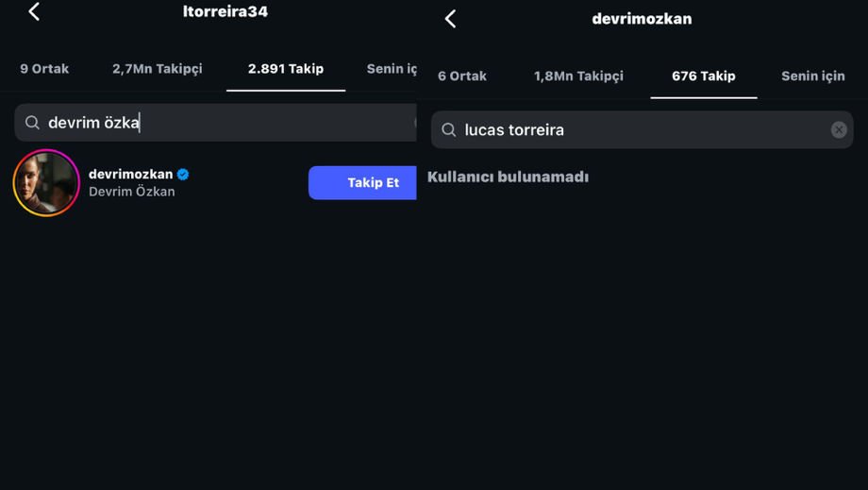Click the magnifier icon beside 'lucas torreira'
Image resolution: width=868 pixels, height=490 pixels.
pos(449,130)
